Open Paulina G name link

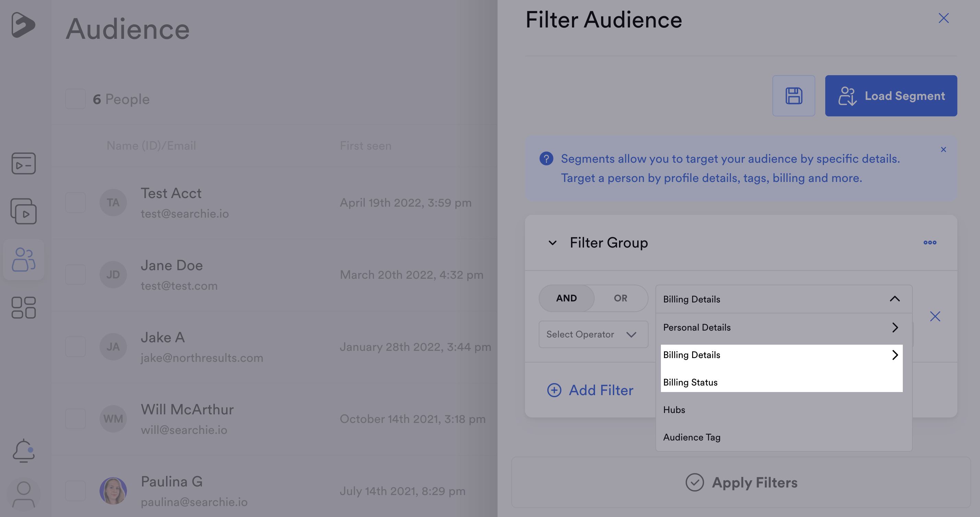(172, 482)
